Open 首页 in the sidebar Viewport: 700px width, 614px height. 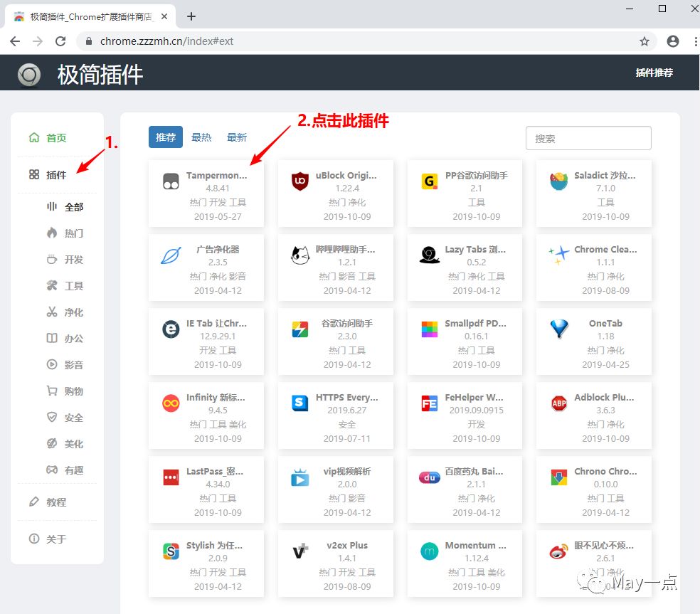[57, 138]
